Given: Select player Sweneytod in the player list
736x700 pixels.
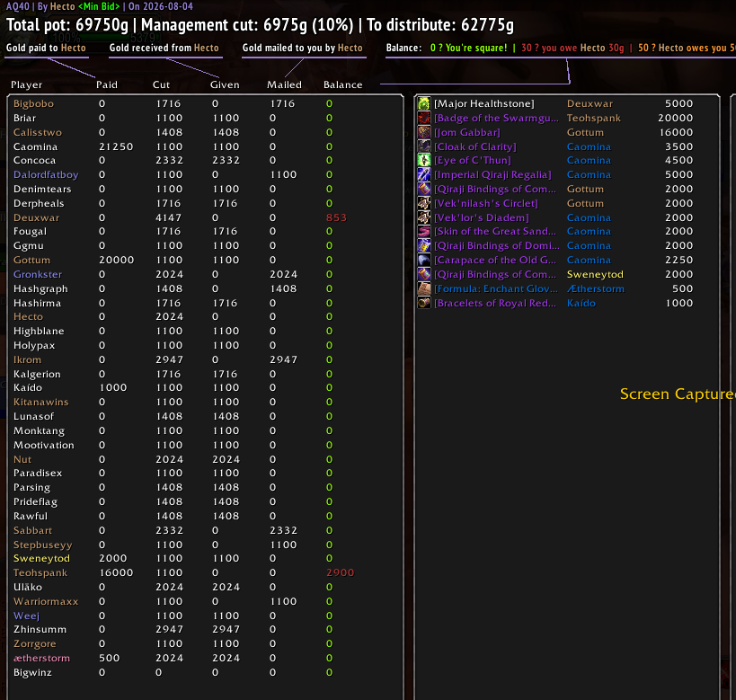Looking at the screenshot, I should pos(41,558).
